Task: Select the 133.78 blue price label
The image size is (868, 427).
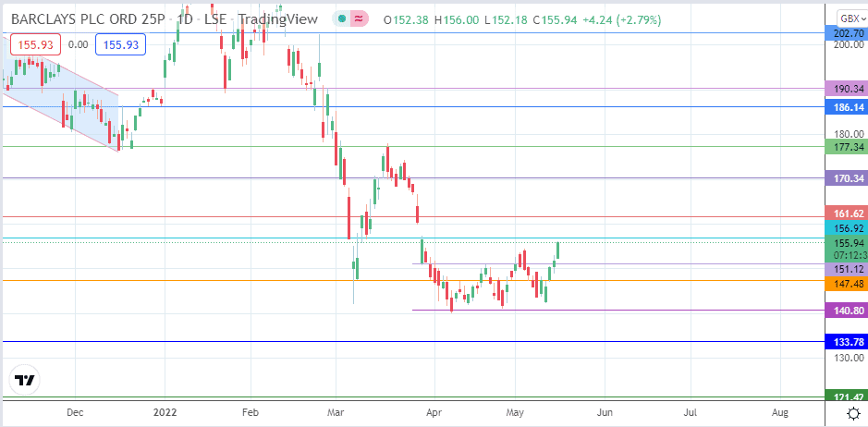Action: [x=845, y=341]
